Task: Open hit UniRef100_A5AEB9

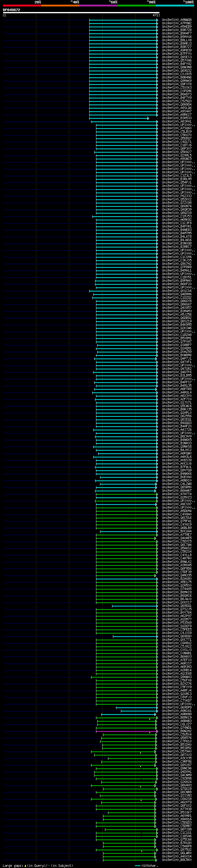Action: click(177, 26)
